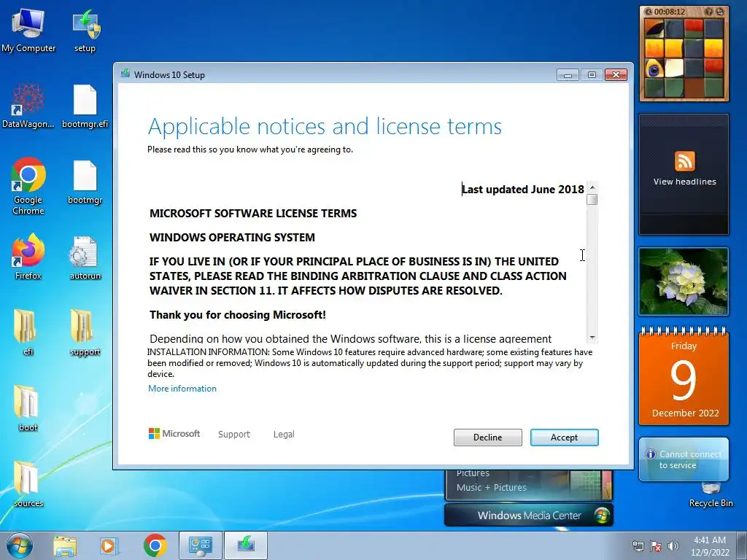Select the Google Chrome desktop shortcut
747x560 pixels.
click(x=28, y=186)
